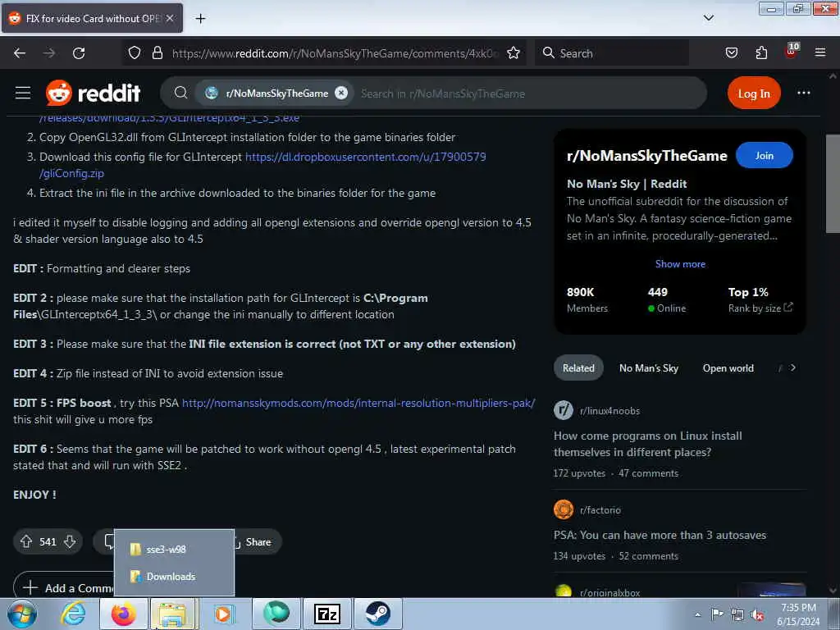
Task: Open r/originalxbox subreddit link
Action: (609, 592)
